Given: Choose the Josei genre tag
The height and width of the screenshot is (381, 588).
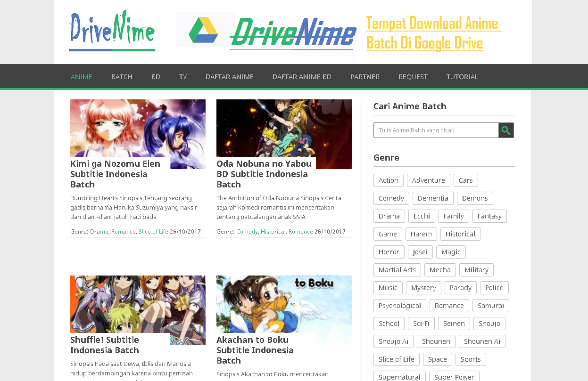Looking at the screenshot, I should [420, 252].
